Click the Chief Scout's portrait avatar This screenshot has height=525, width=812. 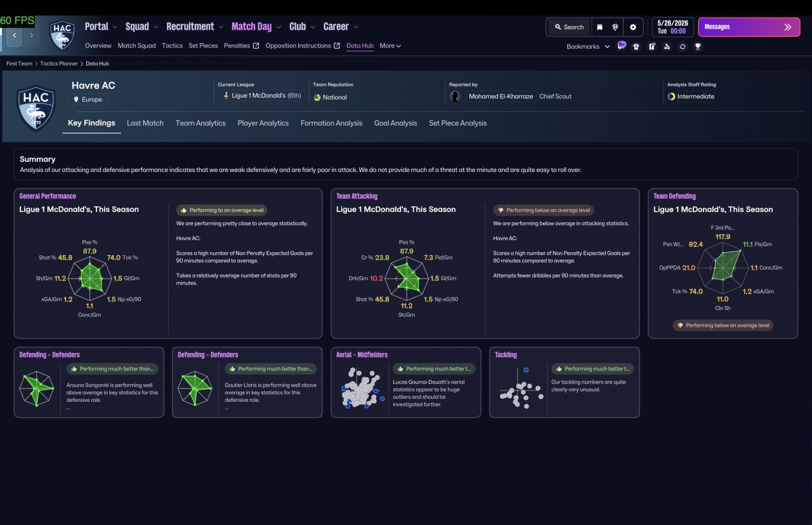[x=455, y=96]
